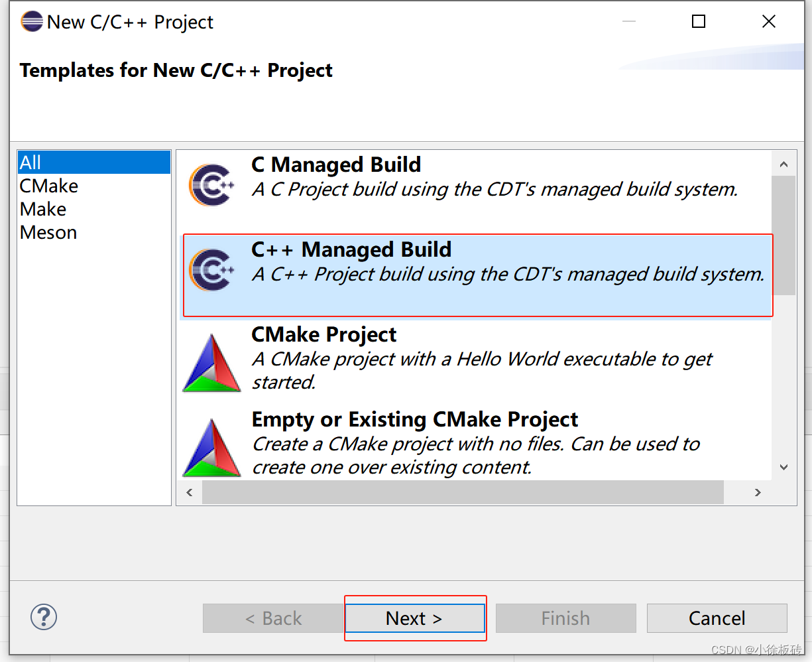Click the Next button
This screenshot has width=812, height=662.
click(x=415, y=618)
